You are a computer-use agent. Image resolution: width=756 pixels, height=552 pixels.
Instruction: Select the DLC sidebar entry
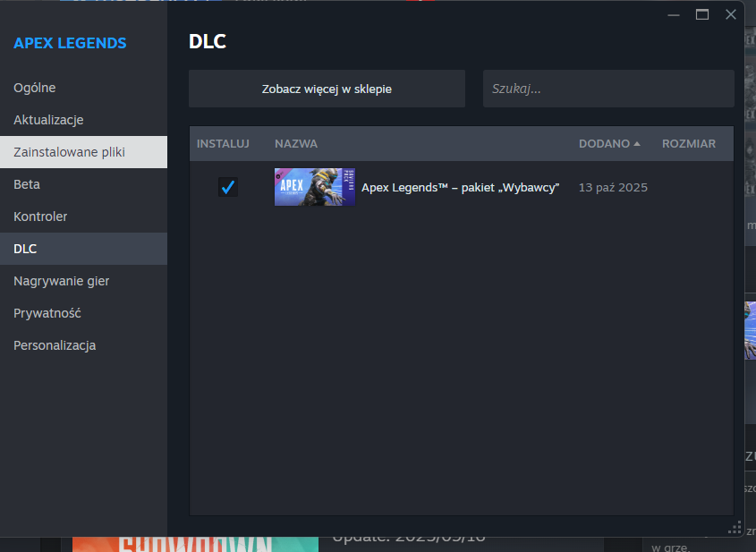point(25,249)
